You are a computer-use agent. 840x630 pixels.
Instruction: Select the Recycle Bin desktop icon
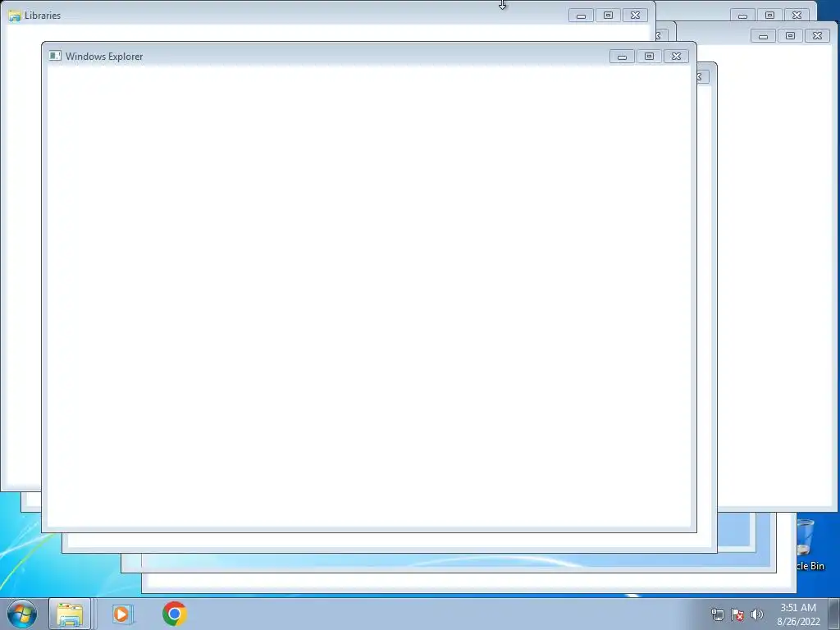click(808, 545)
